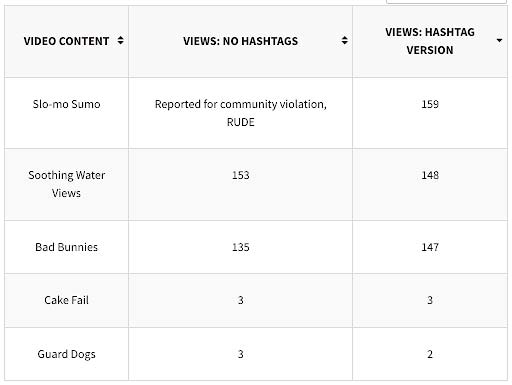Click the input box above the table
512x385 pixels.
coord(446,1)
